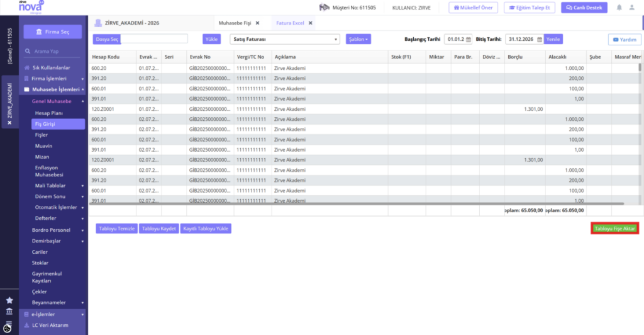Close the Muhasebe Fişi tab
The width and height of the screenshot is (644, 335).
tap(257, 23)
